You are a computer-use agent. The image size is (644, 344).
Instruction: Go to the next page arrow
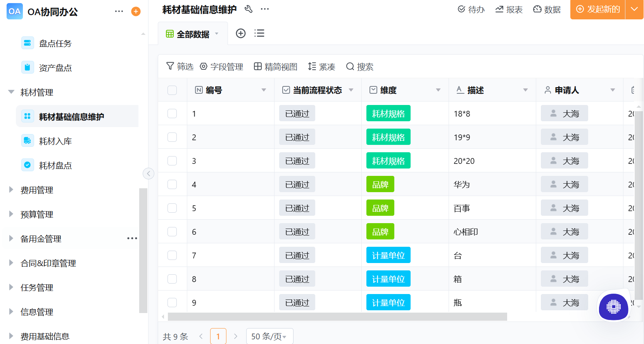[235, 336]
